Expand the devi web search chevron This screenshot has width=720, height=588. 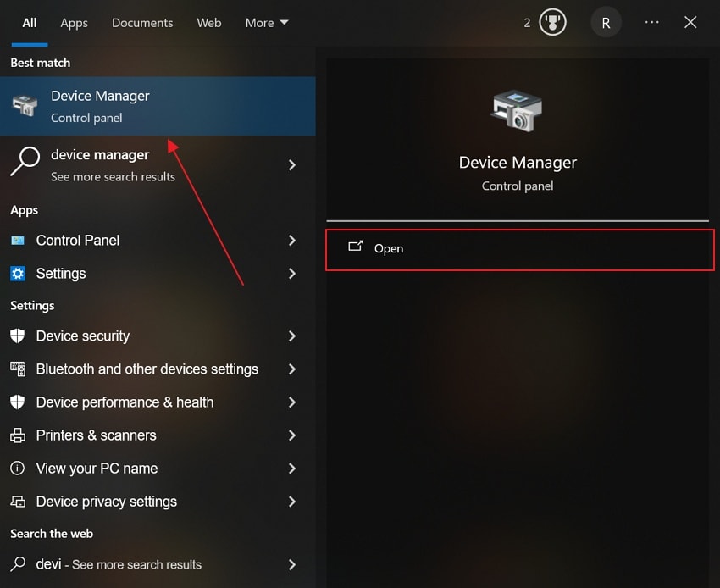click(292, 564)
